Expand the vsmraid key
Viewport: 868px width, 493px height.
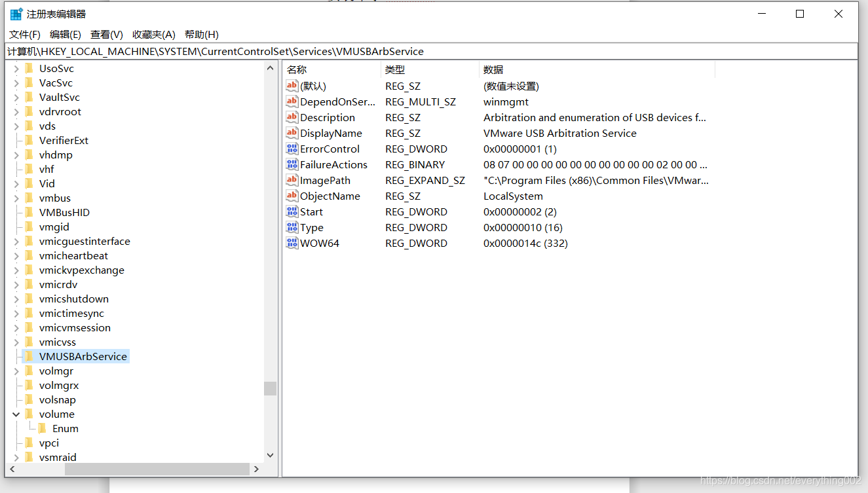[x=16, y=457]
